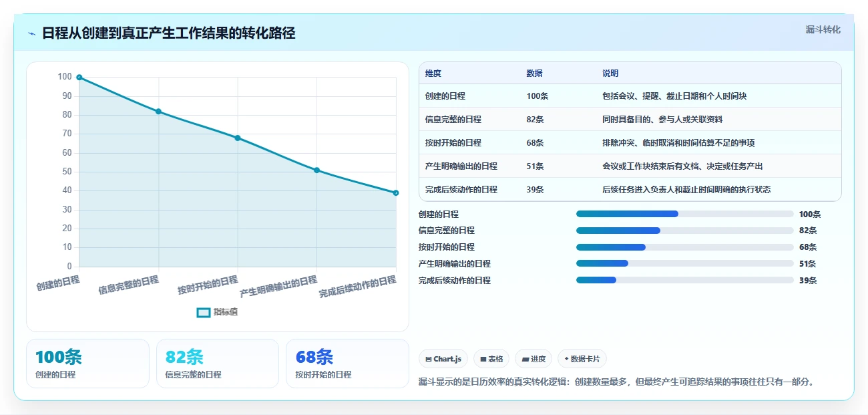868x415 pixels.
Task: Click the 信息完整的日程 progress bar
Action: [684, 231]
